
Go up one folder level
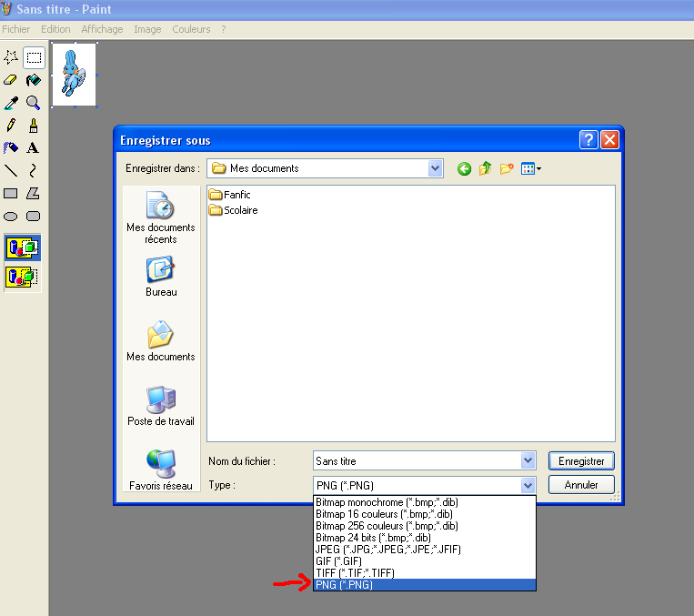[x=486, y=168]
